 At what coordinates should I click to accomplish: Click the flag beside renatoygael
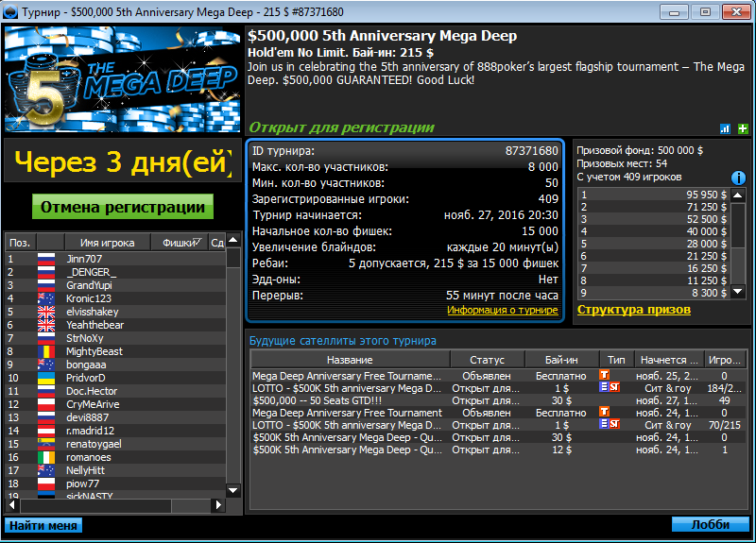[46, 444]
